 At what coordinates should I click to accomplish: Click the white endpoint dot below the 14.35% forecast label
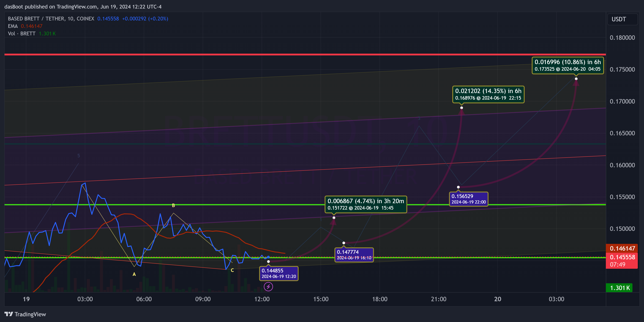tap(462, 108)
